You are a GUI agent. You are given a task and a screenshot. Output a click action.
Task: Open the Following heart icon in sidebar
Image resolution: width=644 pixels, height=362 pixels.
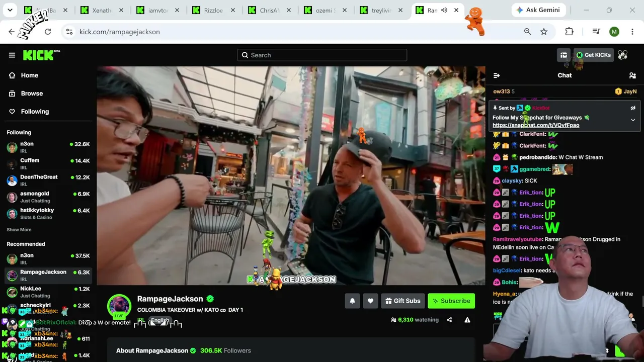pos(12,112)
